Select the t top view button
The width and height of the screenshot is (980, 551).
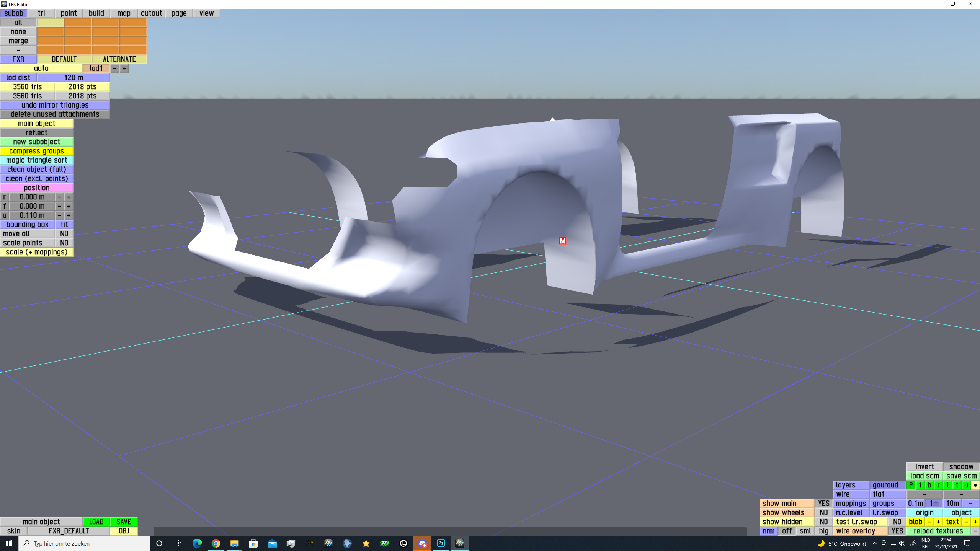point(957,485)
